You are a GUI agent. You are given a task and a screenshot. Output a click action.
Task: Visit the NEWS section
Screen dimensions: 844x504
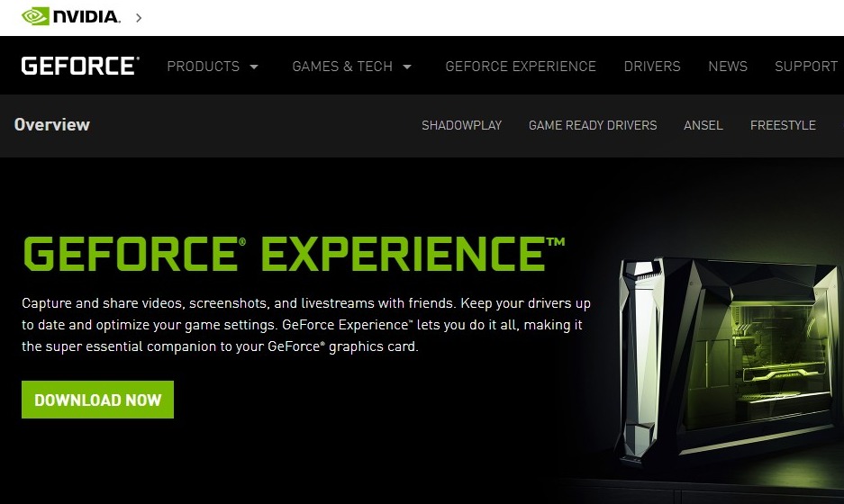pyautogui.click(x=728, y=67)
